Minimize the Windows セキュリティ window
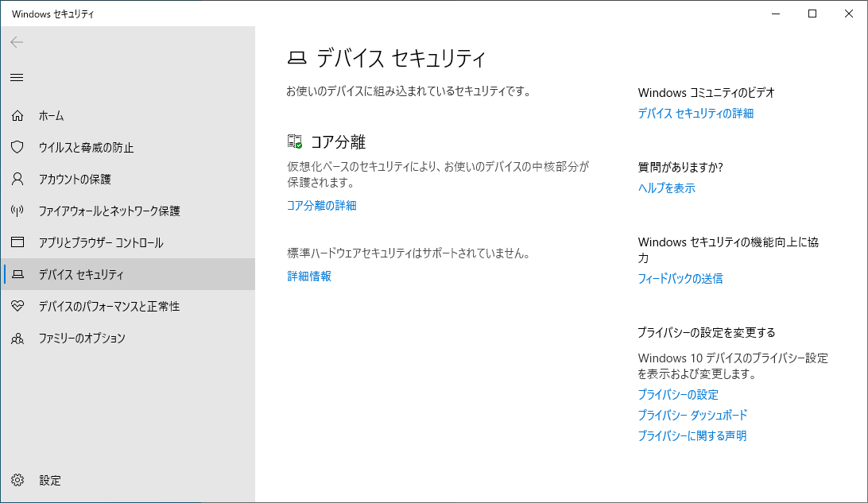This screenshot has height=503, width=868. tap(776, 14)
